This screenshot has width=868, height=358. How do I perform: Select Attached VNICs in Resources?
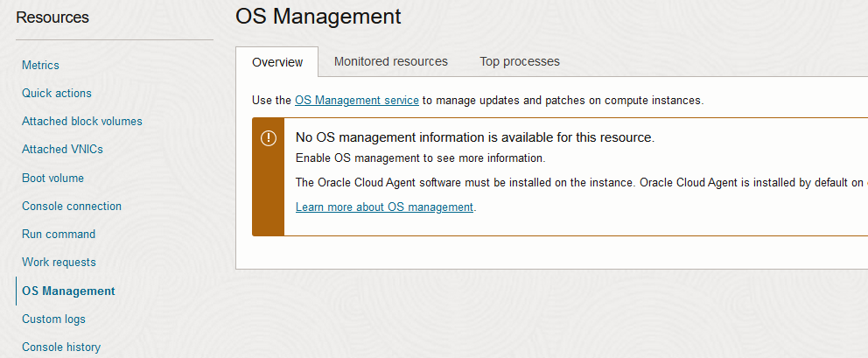(62, 149)
